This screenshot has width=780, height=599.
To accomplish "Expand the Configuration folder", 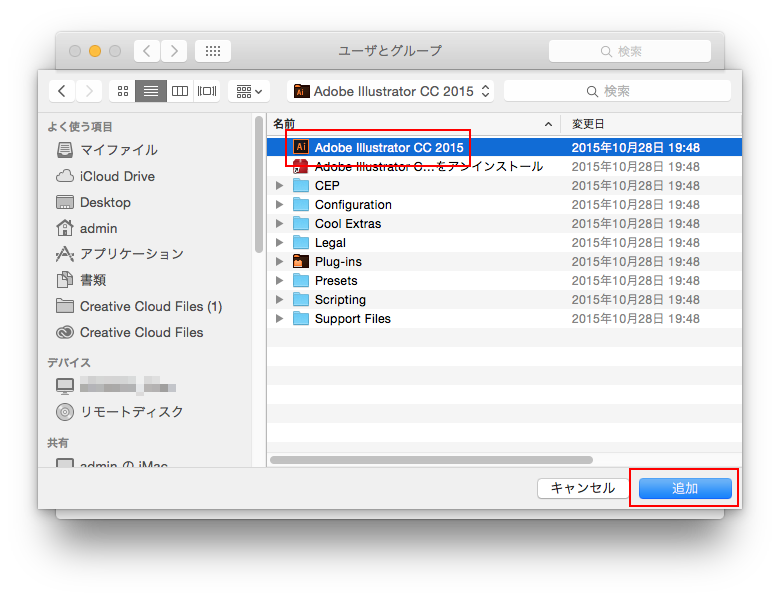I will [280, 204].
